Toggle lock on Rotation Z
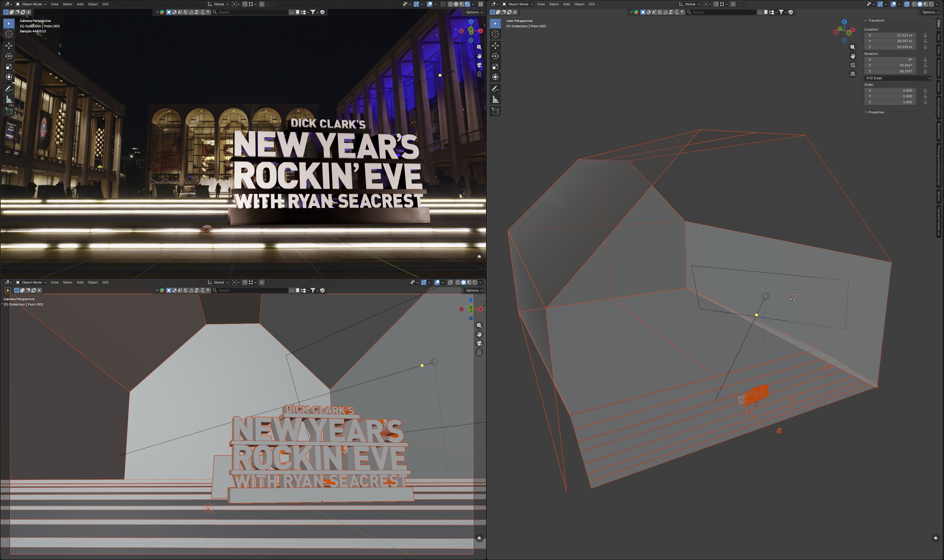Viewport: 944px width, 560px height. pos(925,71)
